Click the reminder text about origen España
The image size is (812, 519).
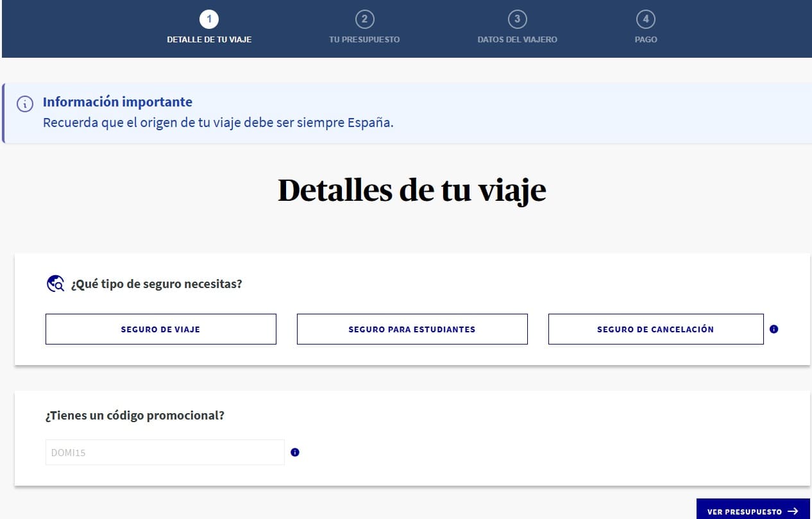[x=218, y=123]
